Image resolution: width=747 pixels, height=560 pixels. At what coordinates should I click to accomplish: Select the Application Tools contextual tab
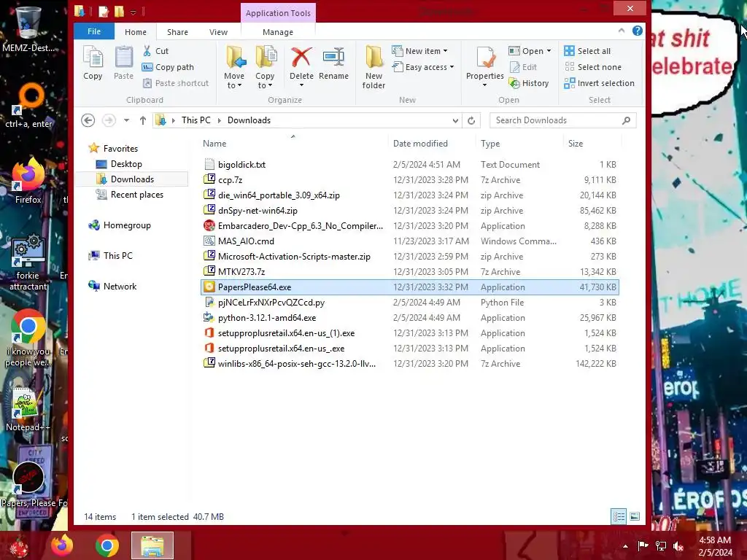pyautogui.click(x=278, y=13)
